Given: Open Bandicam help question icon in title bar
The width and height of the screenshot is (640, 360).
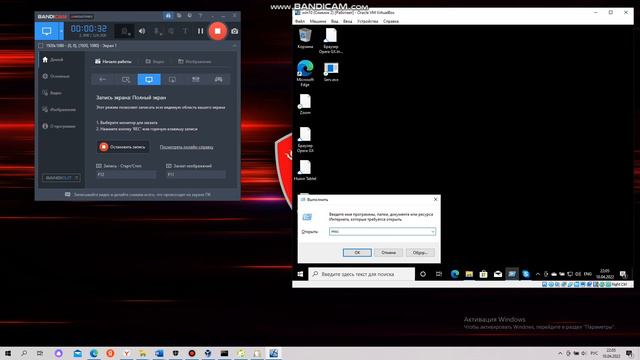Looking at the screenshot, I should click(200, 16).
